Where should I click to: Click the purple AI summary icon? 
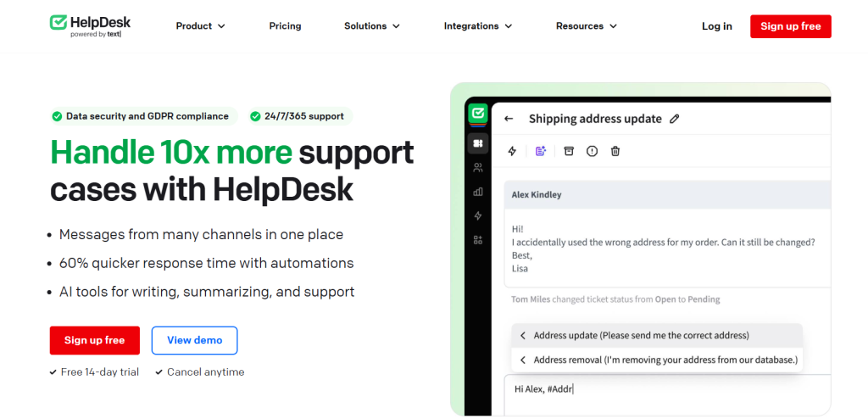click(541, 151)
